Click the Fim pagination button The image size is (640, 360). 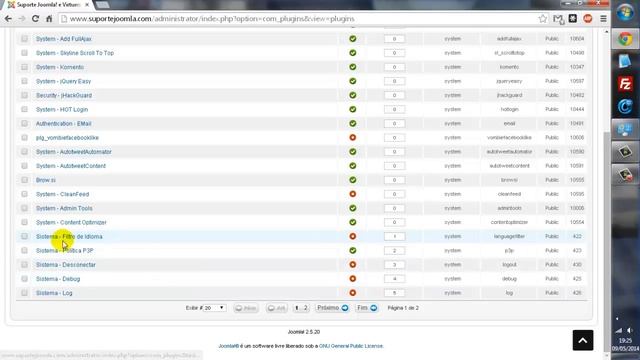[367, 308]
